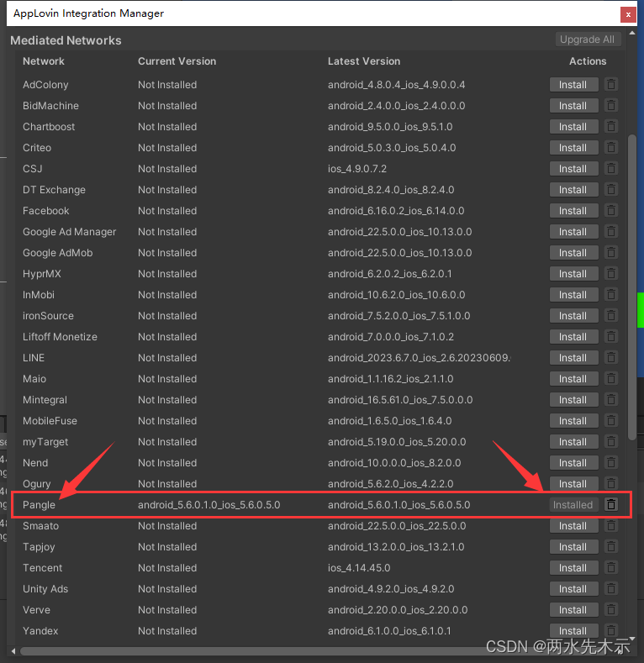Install the InMobi adapter
The image size is (644, 663).
tap(573, 294)
